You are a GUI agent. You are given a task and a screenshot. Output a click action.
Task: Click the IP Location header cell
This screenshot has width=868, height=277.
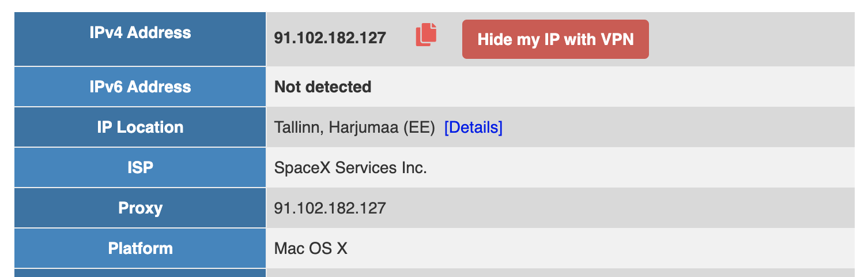pyautogui.click(x=140, y=127)
